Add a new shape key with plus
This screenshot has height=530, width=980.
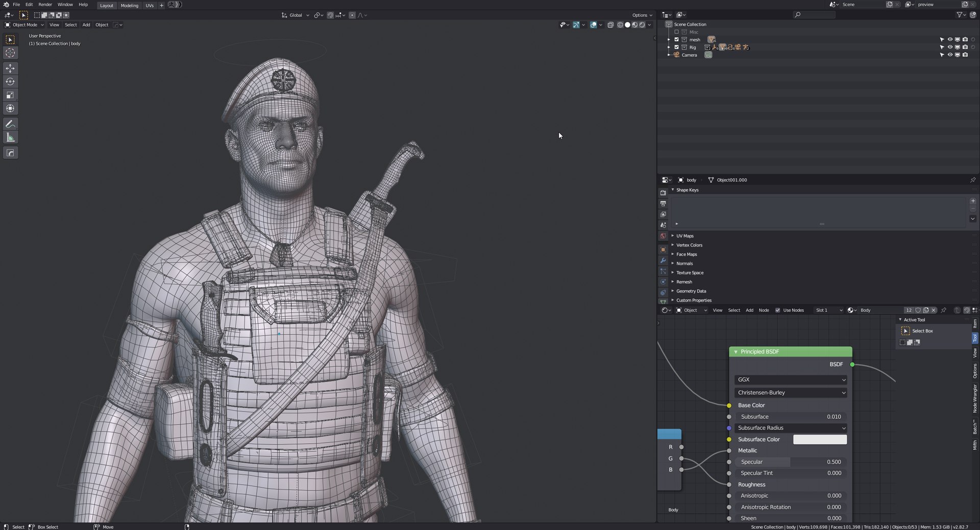973,201
